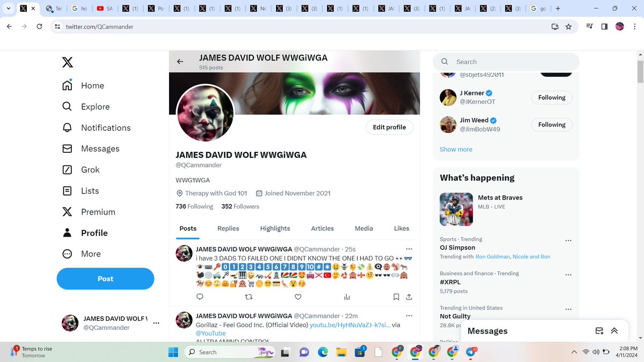Switch to the Articles tab
Screen dimensions: 644x362
[x=323, y=228]
